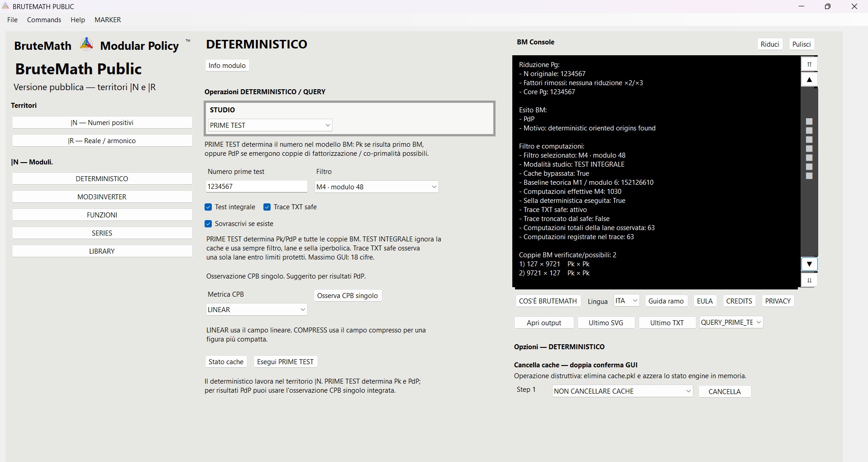Click the COS'È BRUTEMATH button

click(548, 301)
